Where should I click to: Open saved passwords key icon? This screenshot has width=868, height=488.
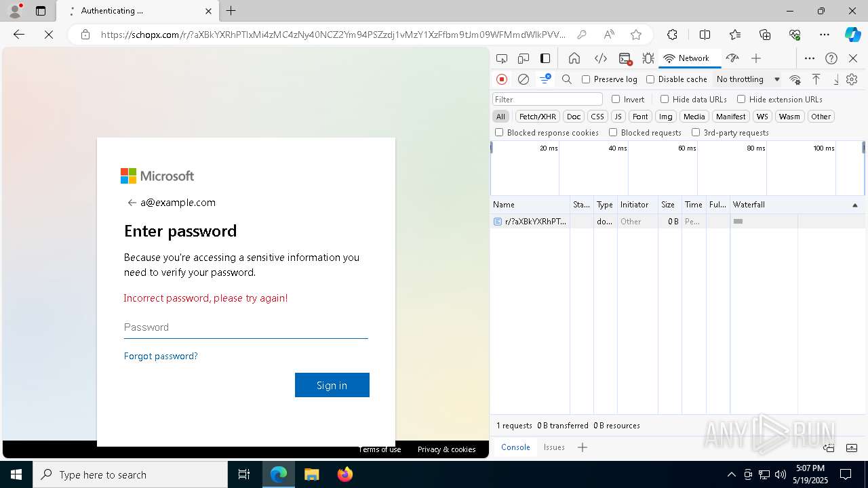point(581,35)
